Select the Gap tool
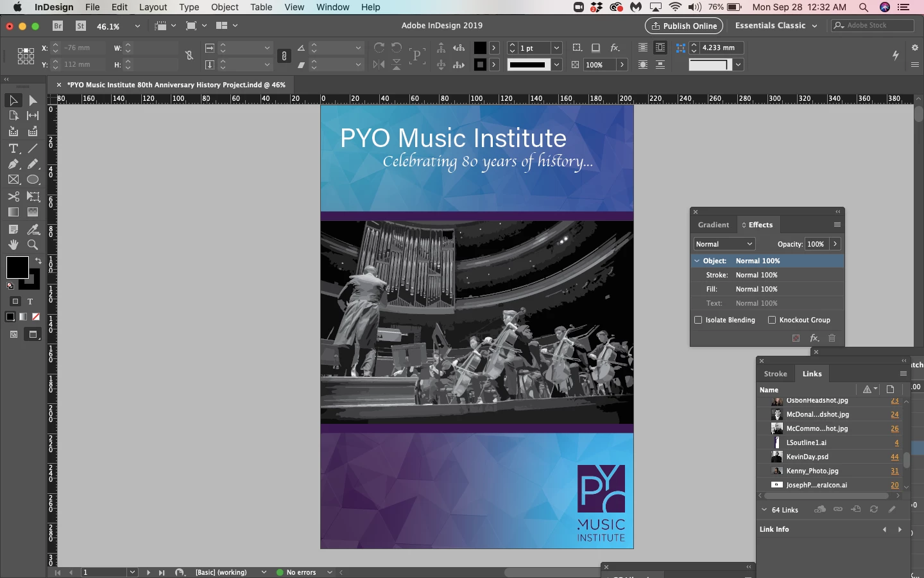Image resolution: width=924 pixels, height=578 pixels. pyautogui.click(x=33, y=116)
